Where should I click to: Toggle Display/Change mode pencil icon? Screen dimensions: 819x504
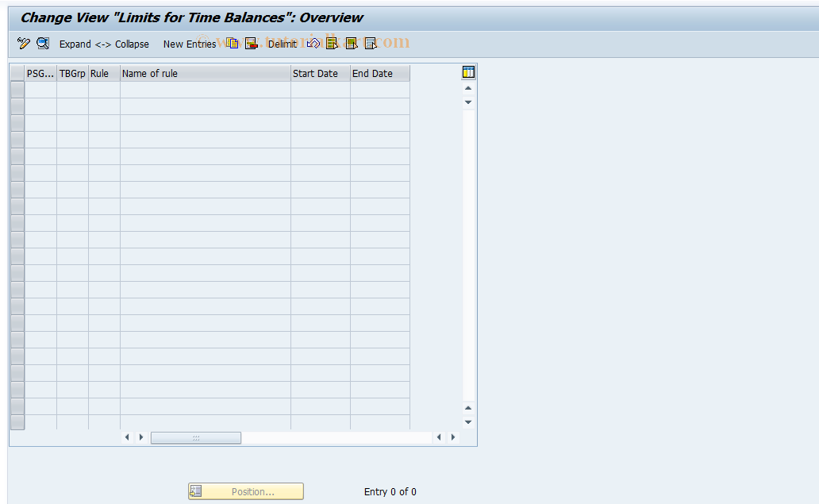24,44
